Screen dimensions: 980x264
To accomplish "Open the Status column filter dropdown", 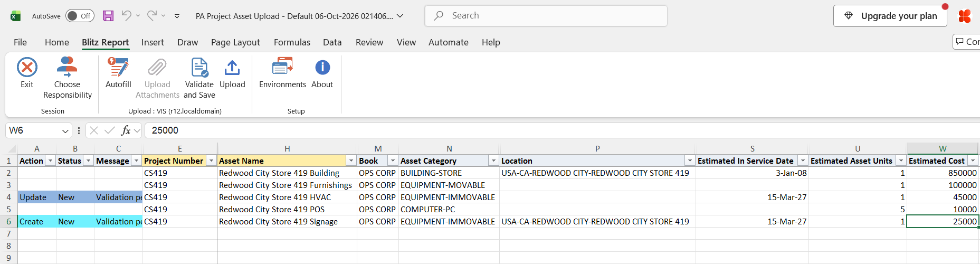I will [88, 161].
